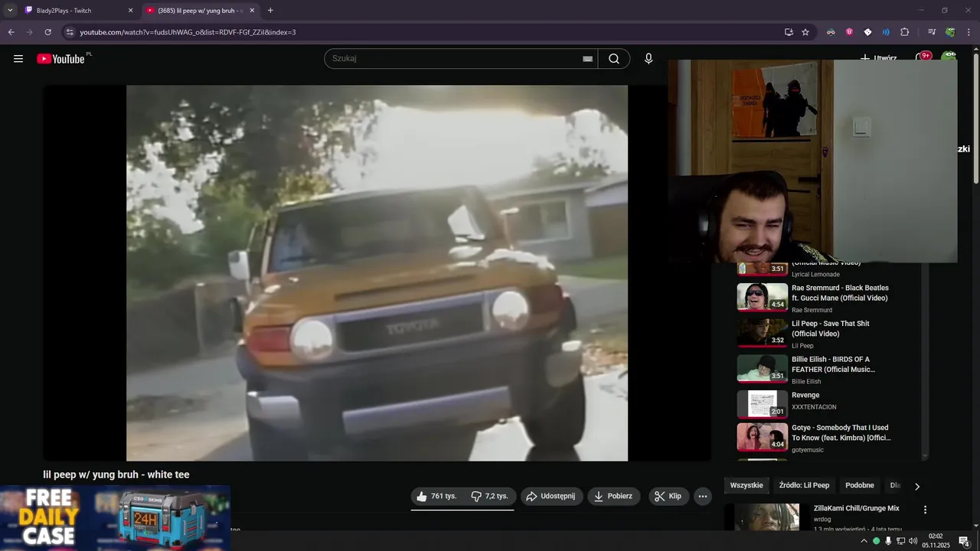Open network settings from tray icon
This screenshot has width=980, height=551.
pos(900,541)
